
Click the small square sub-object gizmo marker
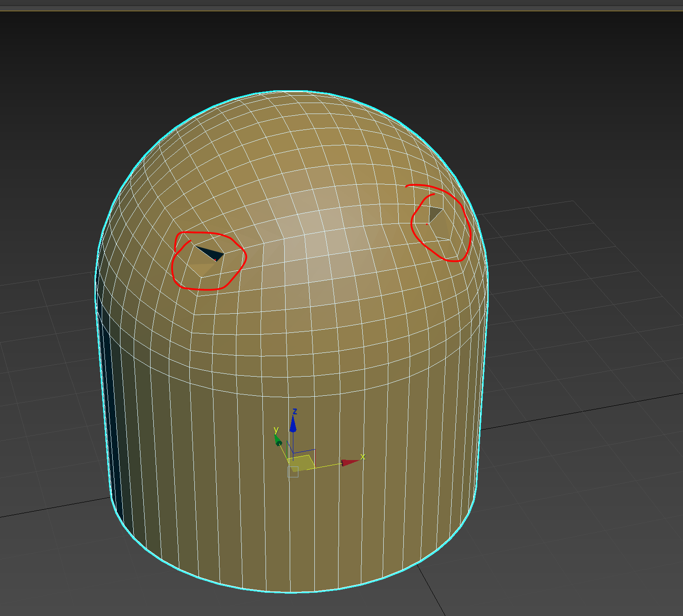click(x=293, y=472)
